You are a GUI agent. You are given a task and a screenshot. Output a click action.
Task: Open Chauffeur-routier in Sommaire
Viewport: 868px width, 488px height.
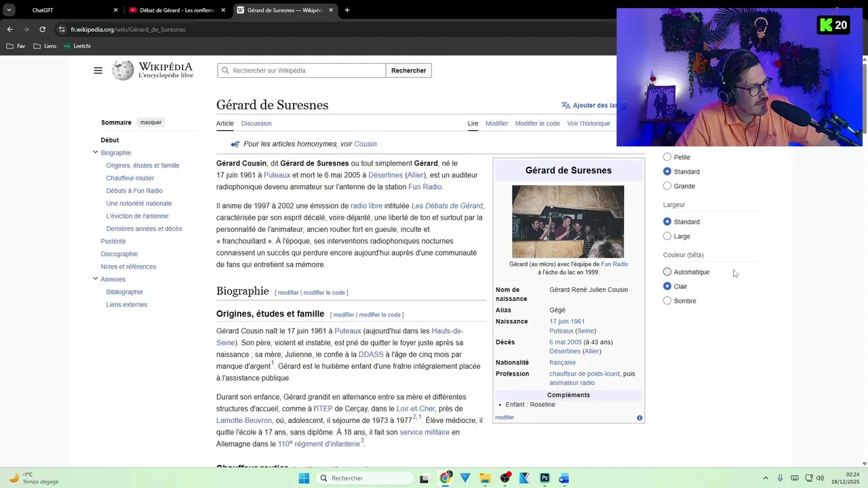pyautogui.click(x=130, y=178)
